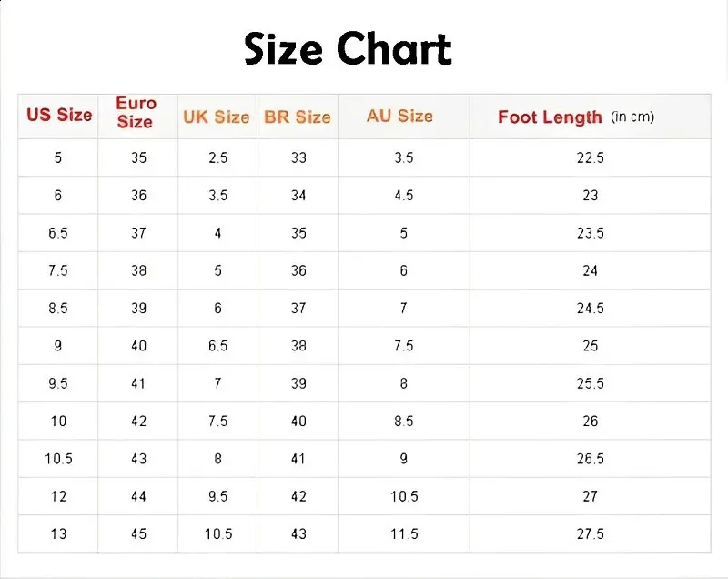Select the AU Size column header
Screen dimensions: 728x579
click(x=399, y=115)
